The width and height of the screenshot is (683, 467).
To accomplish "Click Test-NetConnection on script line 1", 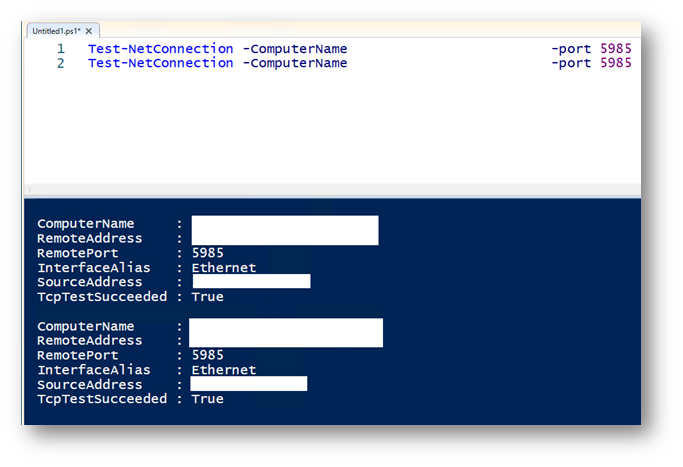I will point(160,49).
